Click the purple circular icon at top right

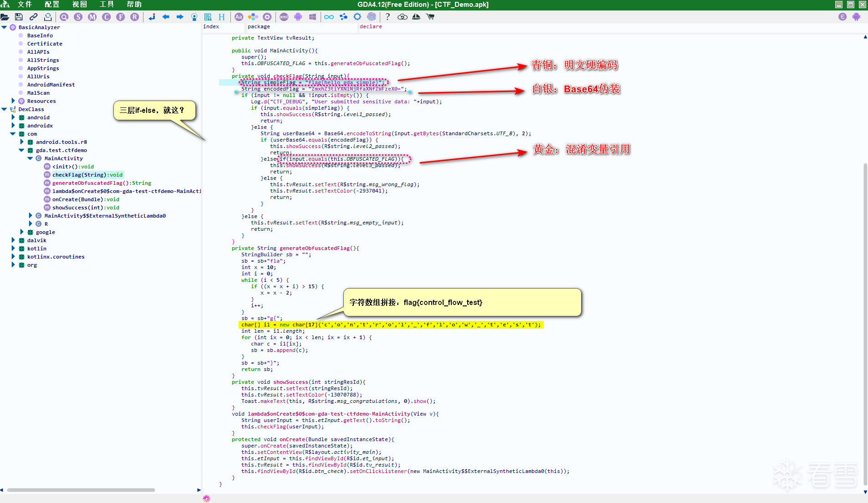tap(842, 17)
